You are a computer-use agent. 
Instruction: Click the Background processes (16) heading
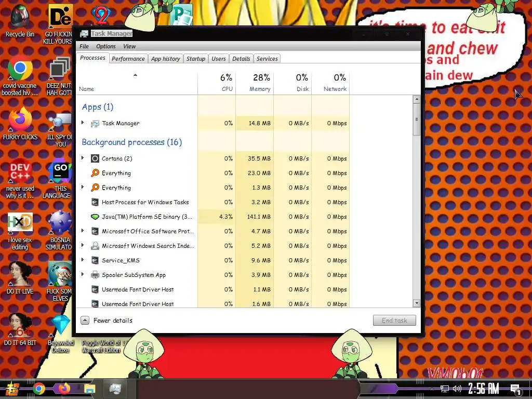point(131,142)
